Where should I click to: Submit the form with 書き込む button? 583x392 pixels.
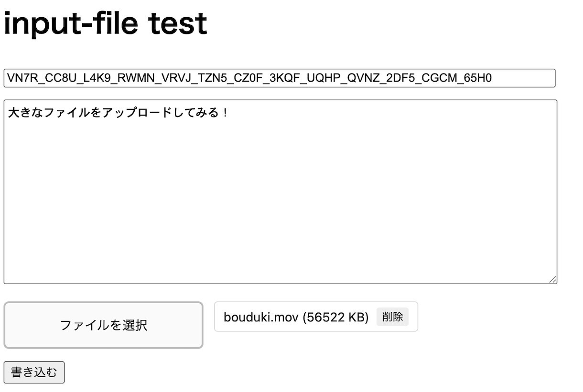34,372
